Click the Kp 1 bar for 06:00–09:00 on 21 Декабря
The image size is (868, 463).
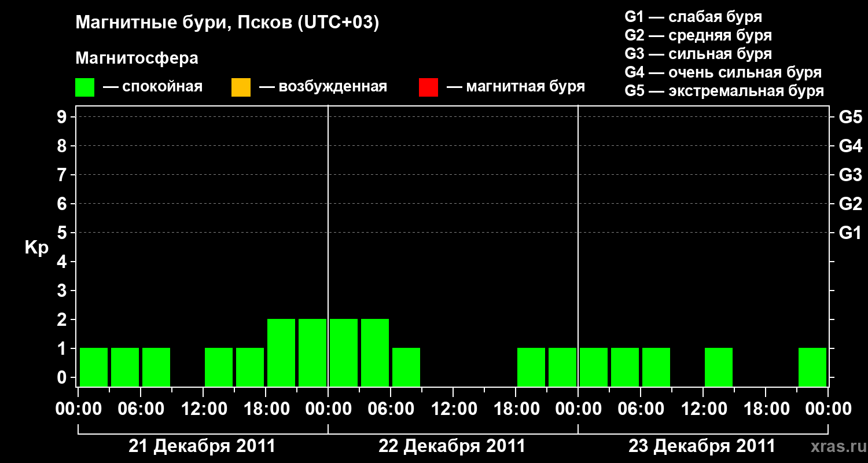pos(156,367)
